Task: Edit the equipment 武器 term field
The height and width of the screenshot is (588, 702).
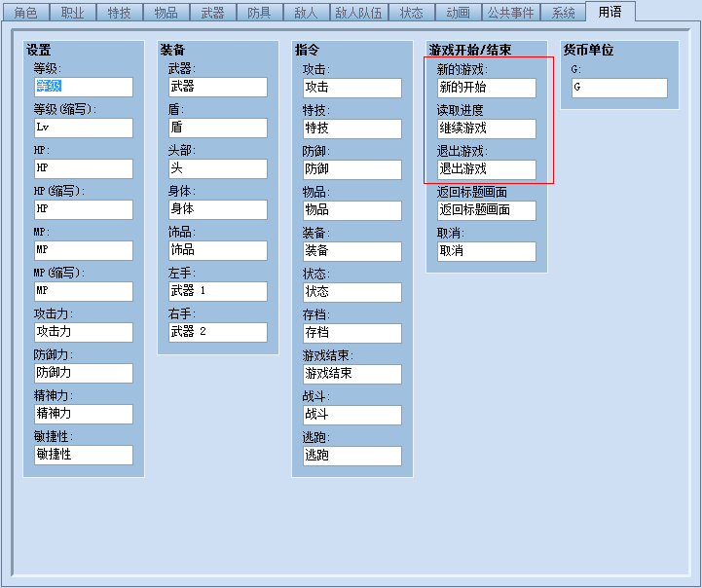Action: pos(218,87)
